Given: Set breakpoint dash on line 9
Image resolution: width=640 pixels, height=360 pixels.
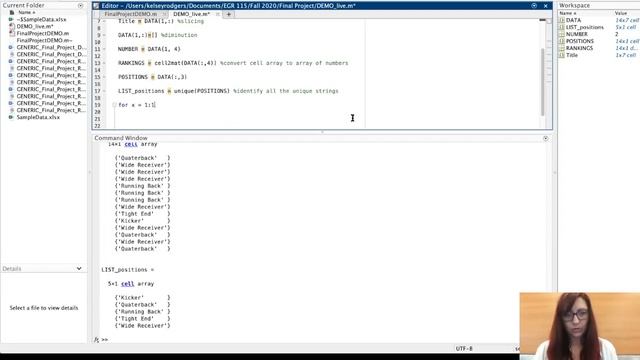Looking at the screenshot, I should (104, 35).
